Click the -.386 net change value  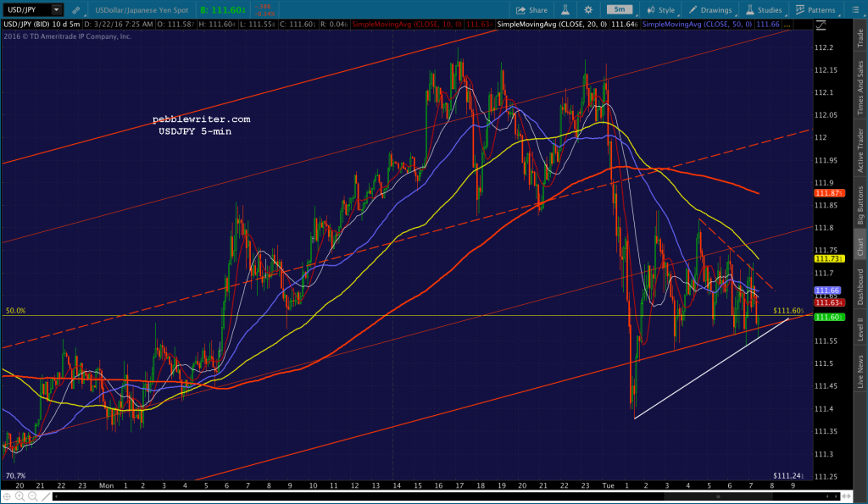264,7
